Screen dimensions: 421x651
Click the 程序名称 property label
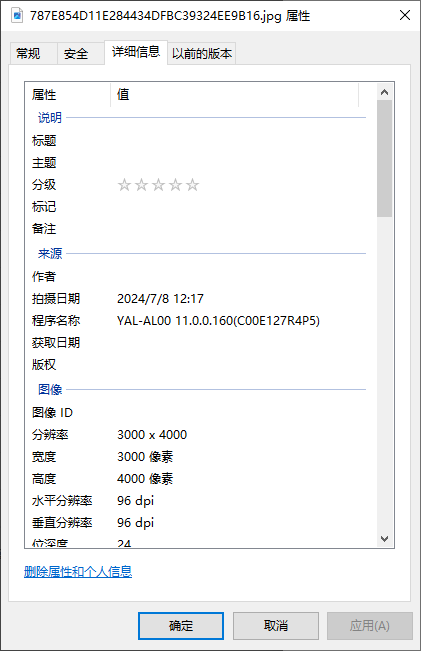[x=56, y=321]
